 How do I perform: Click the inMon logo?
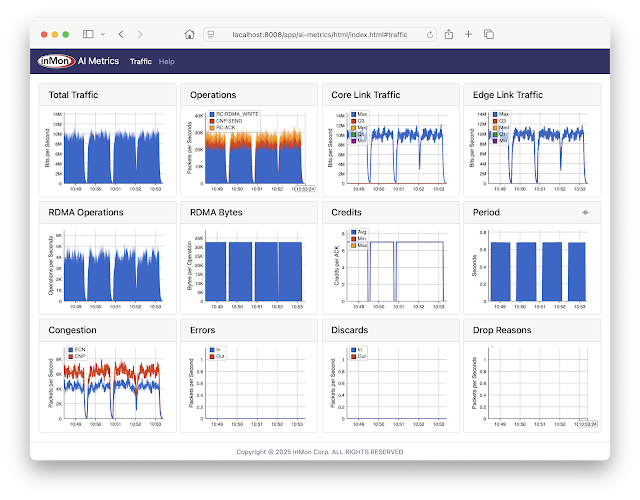tap(56, 61)
